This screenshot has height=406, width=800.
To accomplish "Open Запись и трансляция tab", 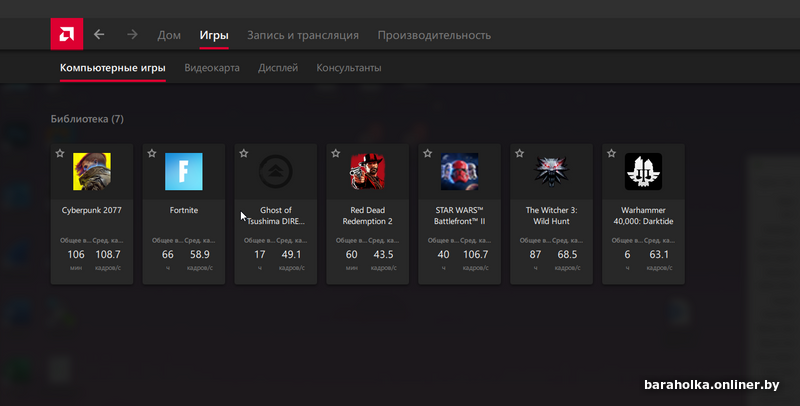I will pyautogui.click(x=303, y=35).
